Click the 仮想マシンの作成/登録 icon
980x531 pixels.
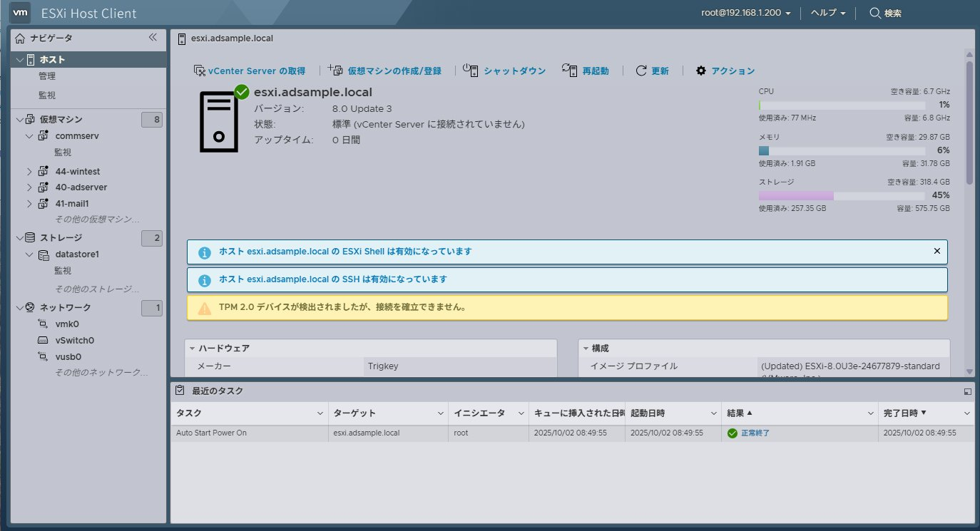tap(335, 70)
